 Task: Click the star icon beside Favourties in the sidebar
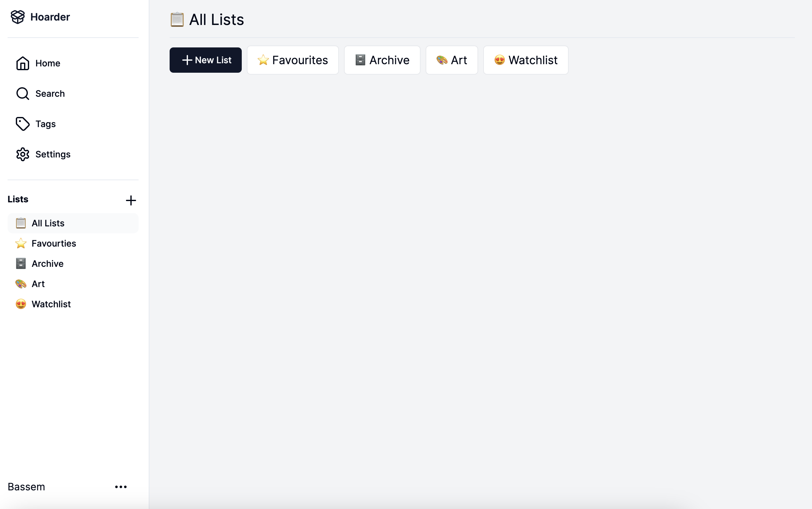click(x=21, y=243)
